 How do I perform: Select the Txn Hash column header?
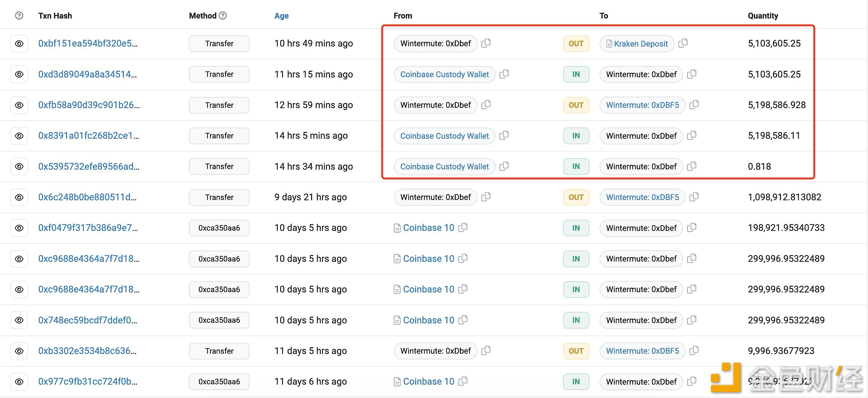(55, 16)
